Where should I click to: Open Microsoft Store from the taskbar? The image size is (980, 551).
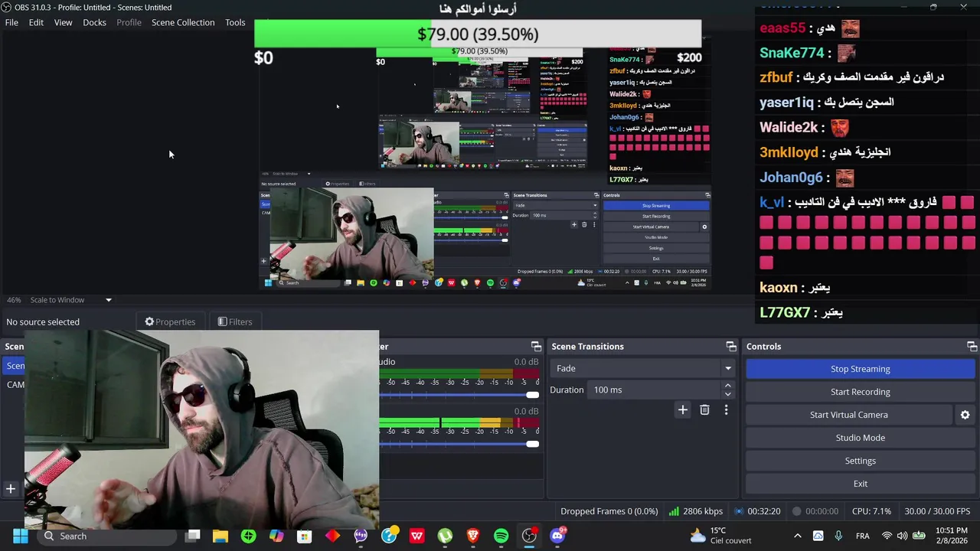[304, 536]
